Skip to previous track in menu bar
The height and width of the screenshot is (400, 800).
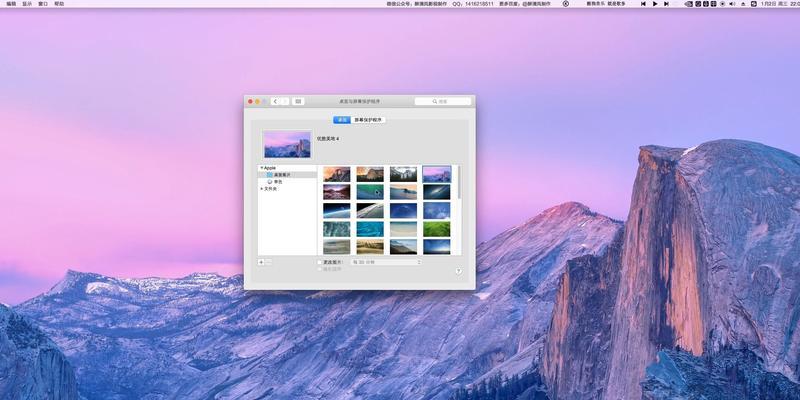[643, 4]
